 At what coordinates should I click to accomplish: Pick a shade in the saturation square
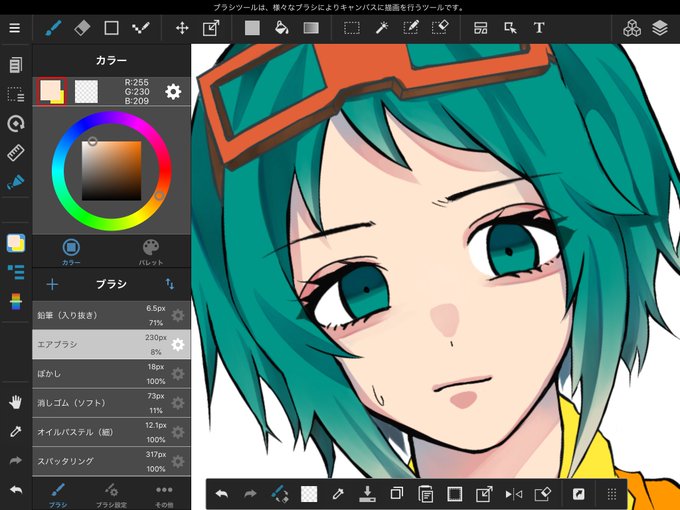coord(111,171)
